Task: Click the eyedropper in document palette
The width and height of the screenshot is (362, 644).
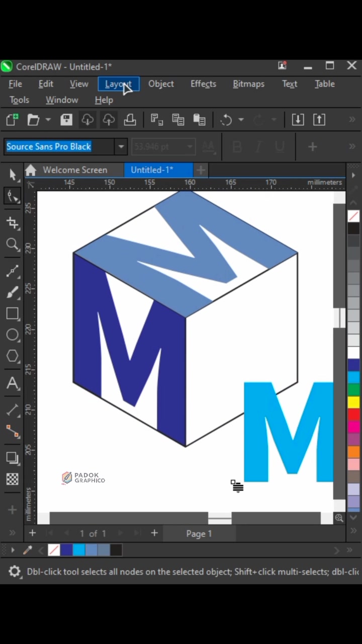Action: pyautogui.click(x=28, y=550)
